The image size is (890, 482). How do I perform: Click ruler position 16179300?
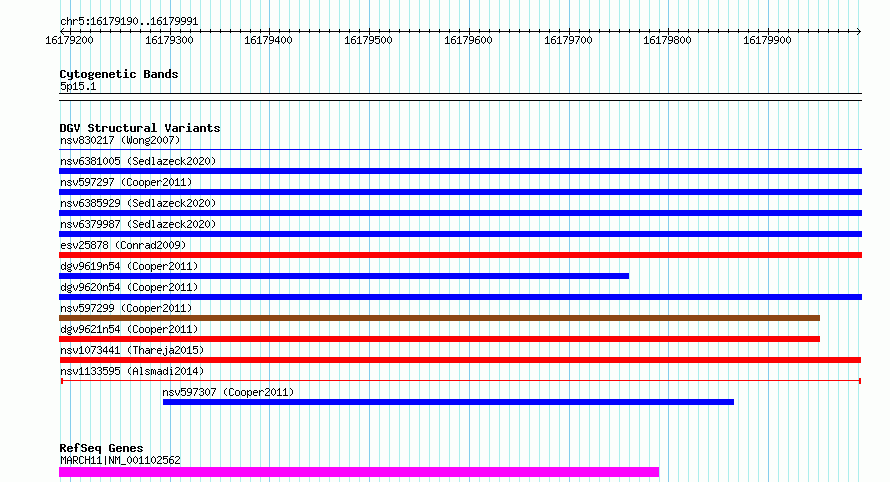169,40
